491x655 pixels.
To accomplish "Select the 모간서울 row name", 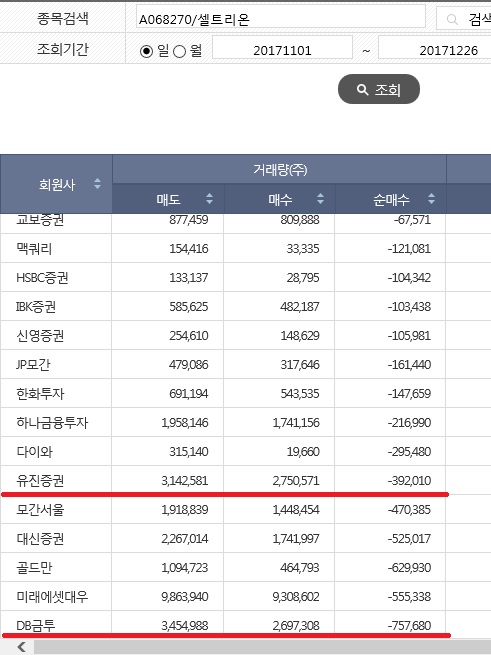I will coord(40,510).
